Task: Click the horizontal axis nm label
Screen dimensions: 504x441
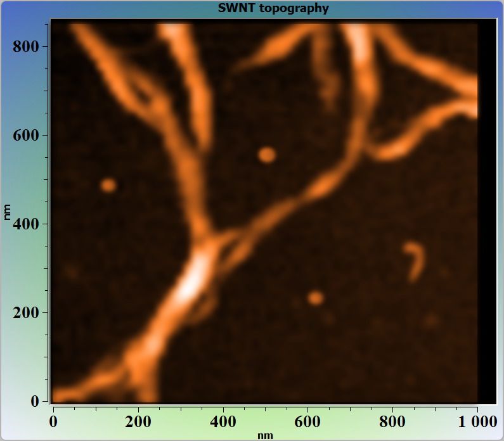Action: (x=265, y=435)
